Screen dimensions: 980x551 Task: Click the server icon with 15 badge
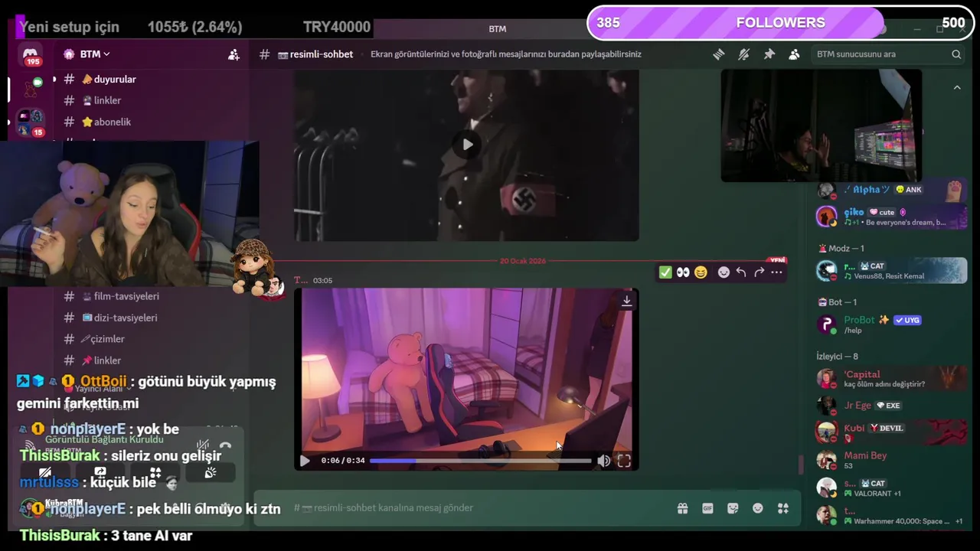click(x=31, y=123)
